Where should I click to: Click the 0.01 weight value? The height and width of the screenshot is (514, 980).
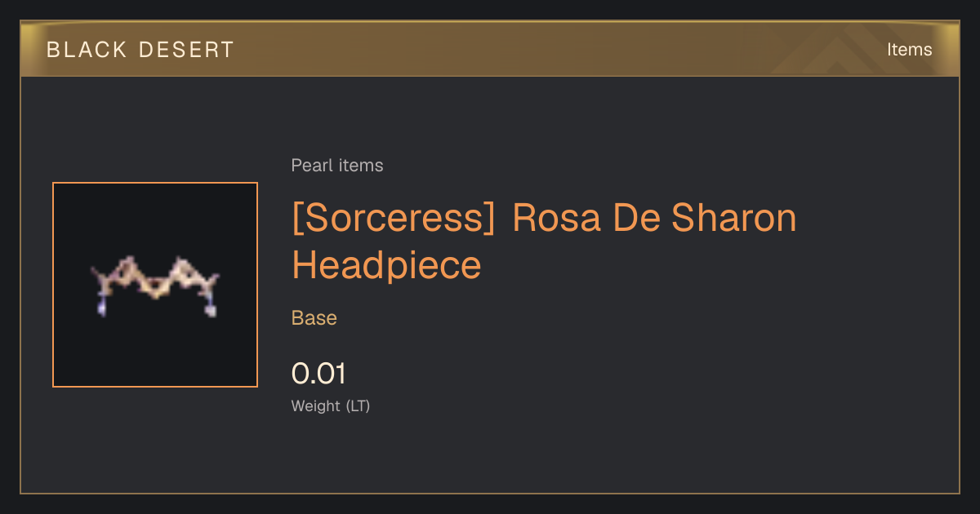[x=318, y=374]
